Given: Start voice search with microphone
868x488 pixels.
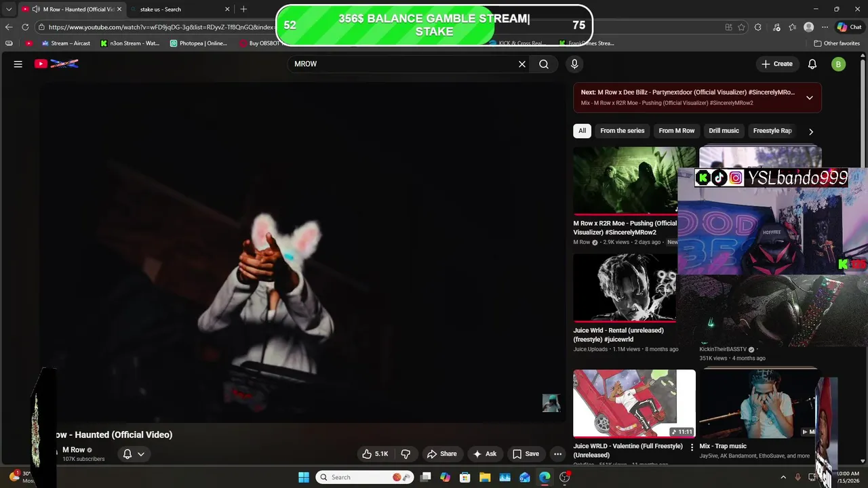Looking at the screenshot, I should coord(574,64).
